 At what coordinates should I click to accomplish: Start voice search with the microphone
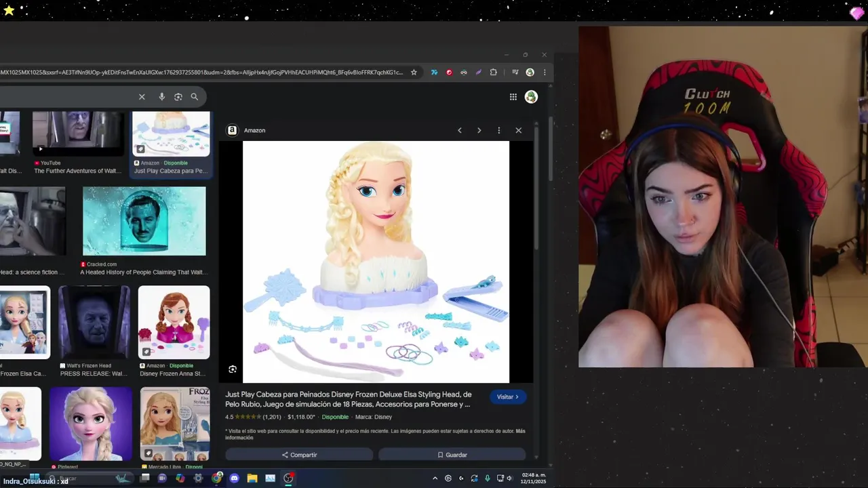point(161,97)
